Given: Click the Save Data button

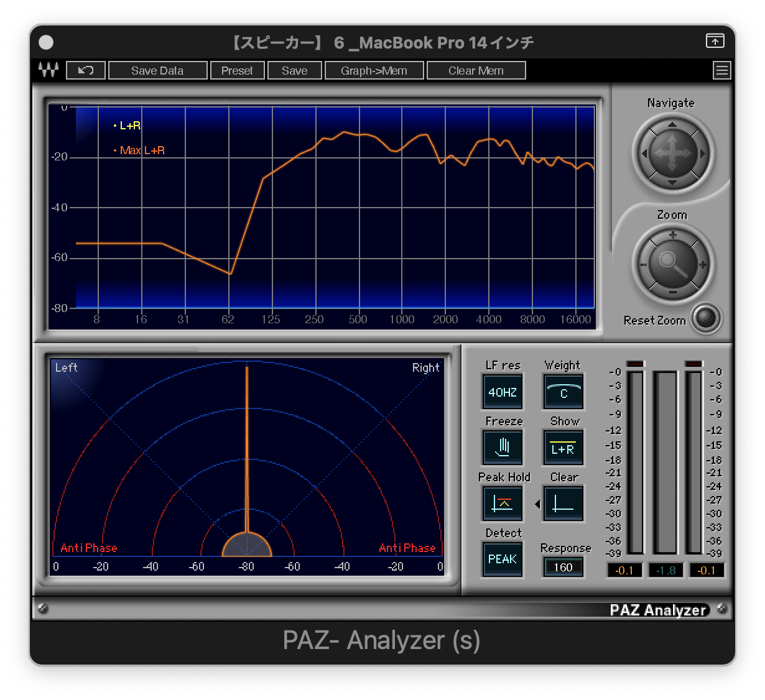Looking at the screenshot, I should point(157,70).
